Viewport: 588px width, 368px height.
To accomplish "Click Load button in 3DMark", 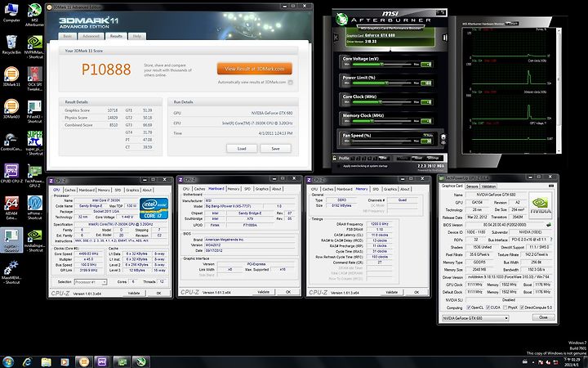I will (242, 149).
